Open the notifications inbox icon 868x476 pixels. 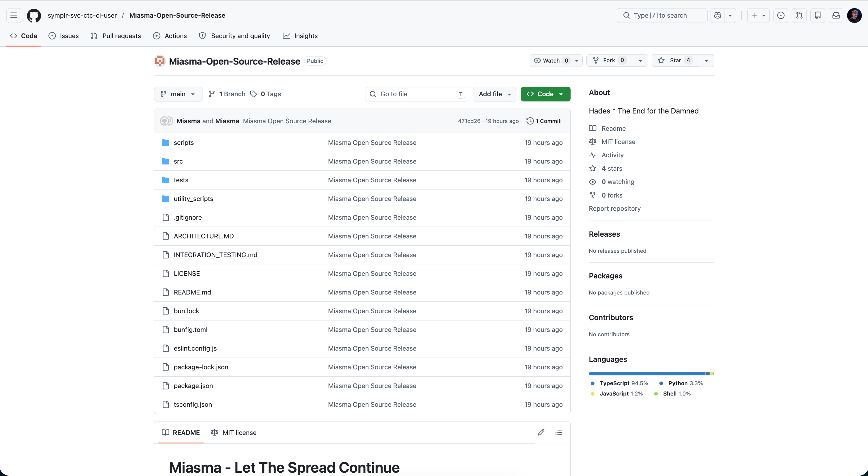coord(836,16)
